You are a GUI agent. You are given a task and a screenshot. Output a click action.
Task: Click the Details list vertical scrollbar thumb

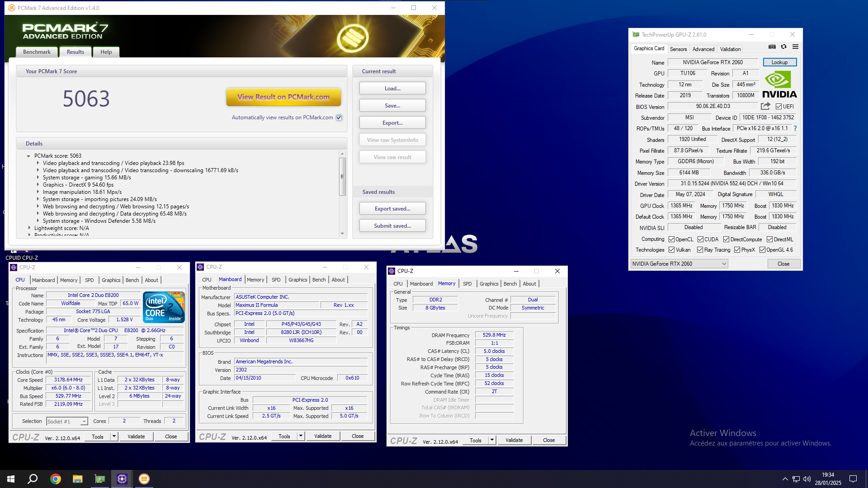[x=342, y=177]
